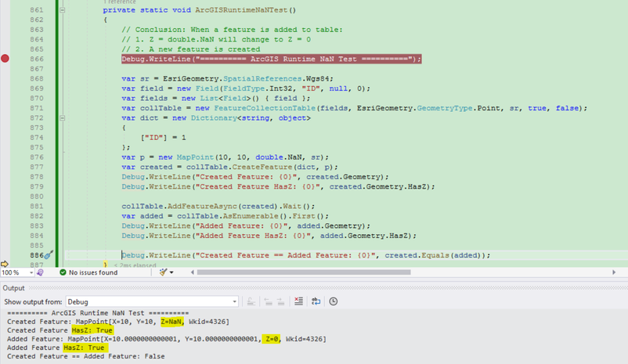
Task: Open the IntelliCode suggestions icon beside zoom
Action: (x=40, y=272)
